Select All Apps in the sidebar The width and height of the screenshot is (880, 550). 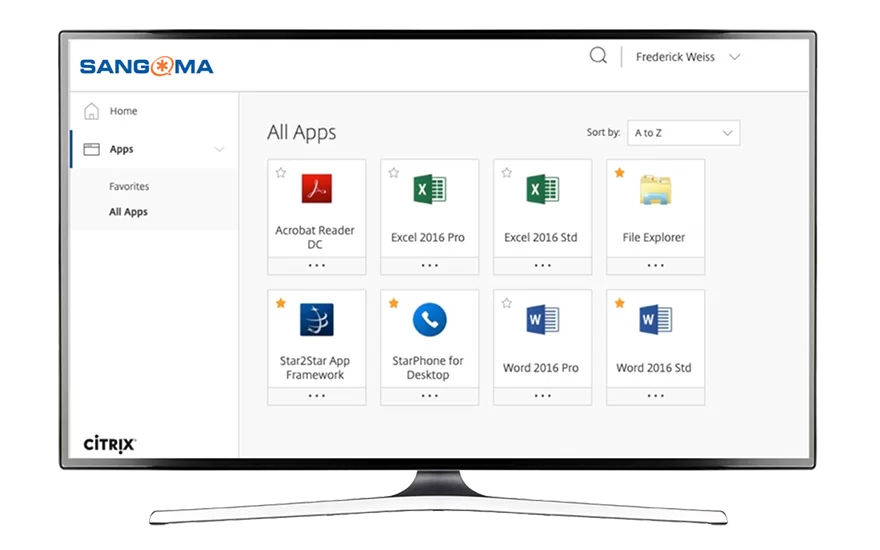[x=129, y=212]
